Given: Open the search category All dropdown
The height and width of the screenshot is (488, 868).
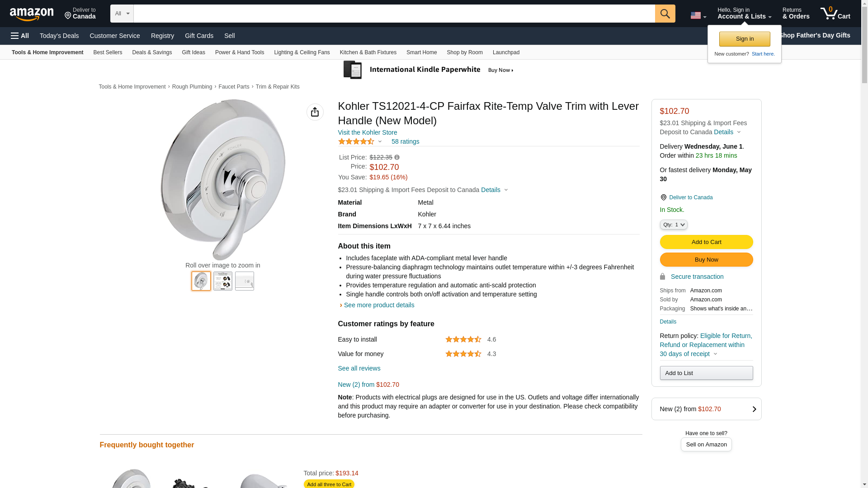Looking at the screenshot, I should coord(122,14).
